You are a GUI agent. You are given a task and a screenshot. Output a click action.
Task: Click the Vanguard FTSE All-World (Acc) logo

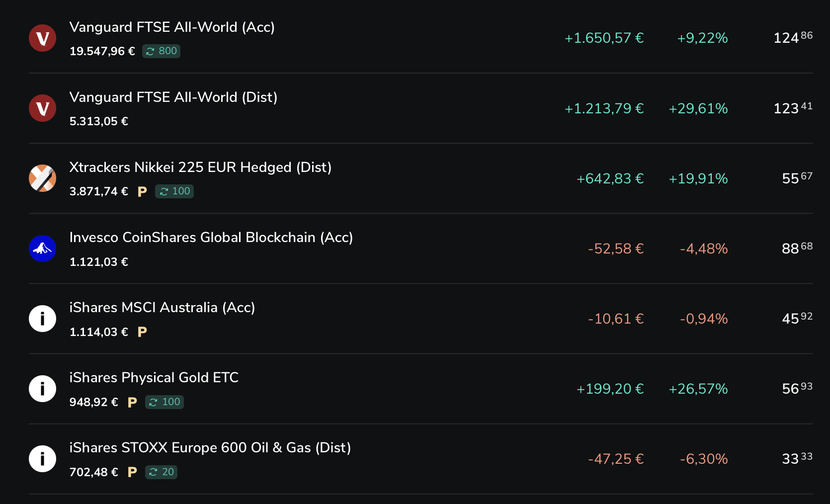click(x=42, y=38)
